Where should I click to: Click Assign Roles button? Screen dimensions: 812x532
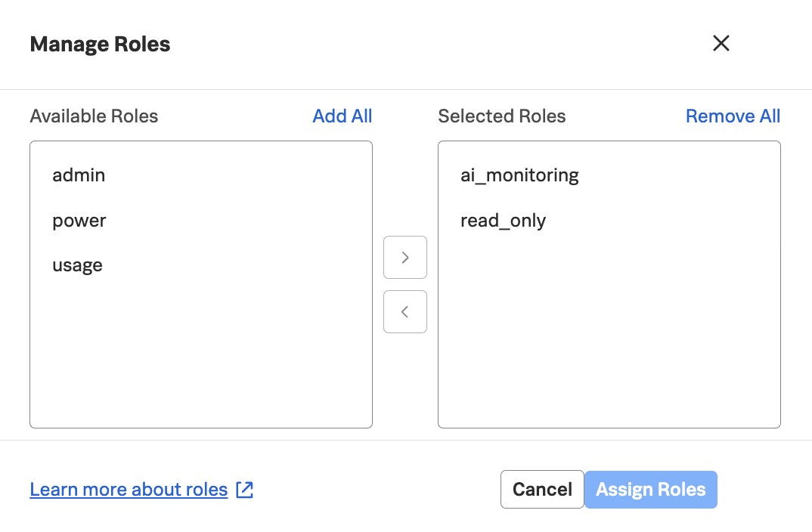[x=651, y=490]
